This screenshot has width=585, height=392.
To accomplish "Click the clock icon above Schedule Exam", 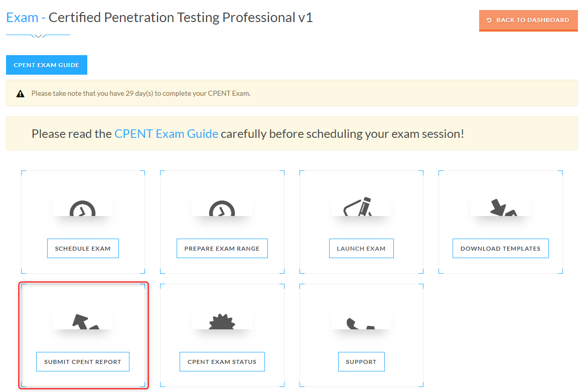I will [x=82, y=210].
